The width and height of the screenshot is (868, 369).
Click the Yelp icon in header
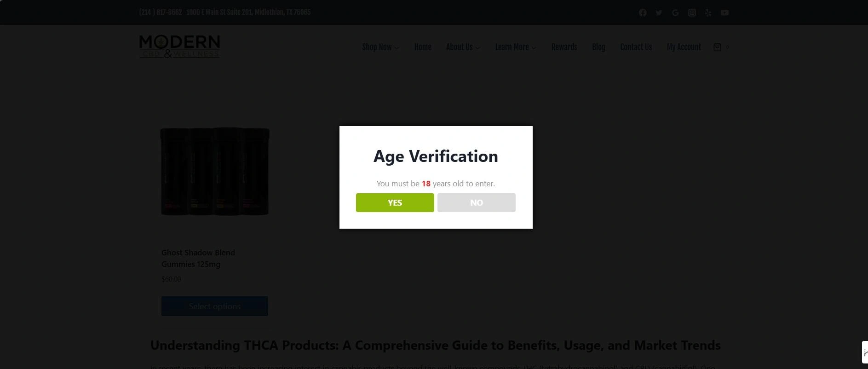click(x=708, y=13)
